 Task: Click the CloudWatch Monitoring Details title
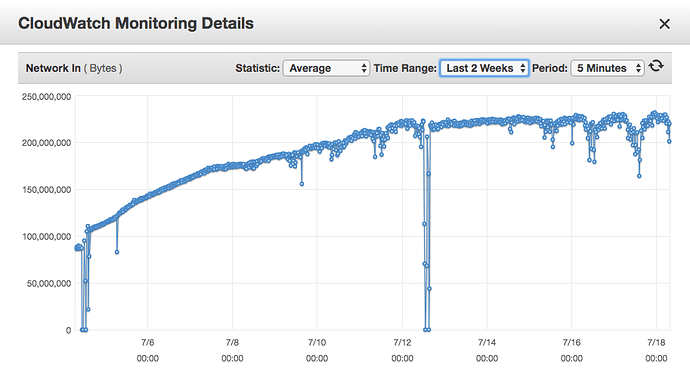(x=136, y=23)
